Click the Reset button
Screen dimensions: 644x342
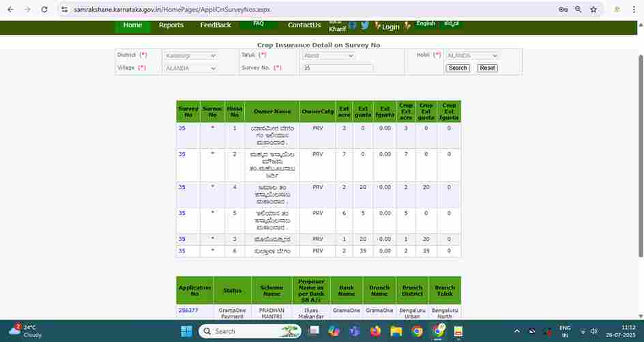tap(486, 68)
